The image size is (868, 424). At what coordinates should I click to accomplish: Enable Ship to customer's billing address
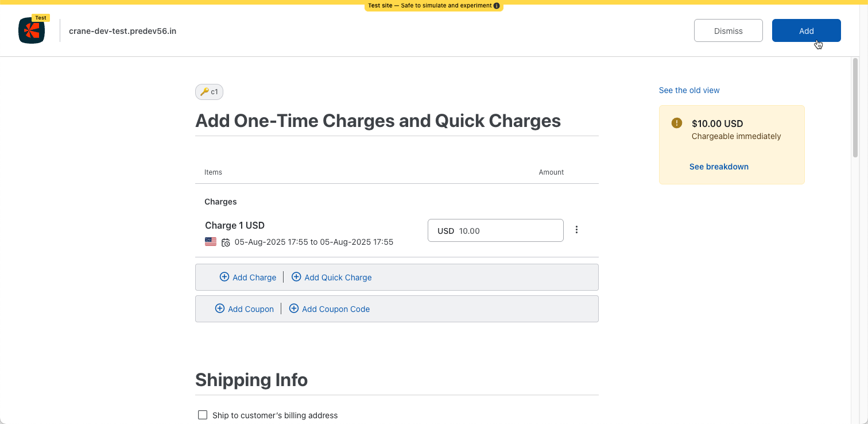click(x=203, y=415)
